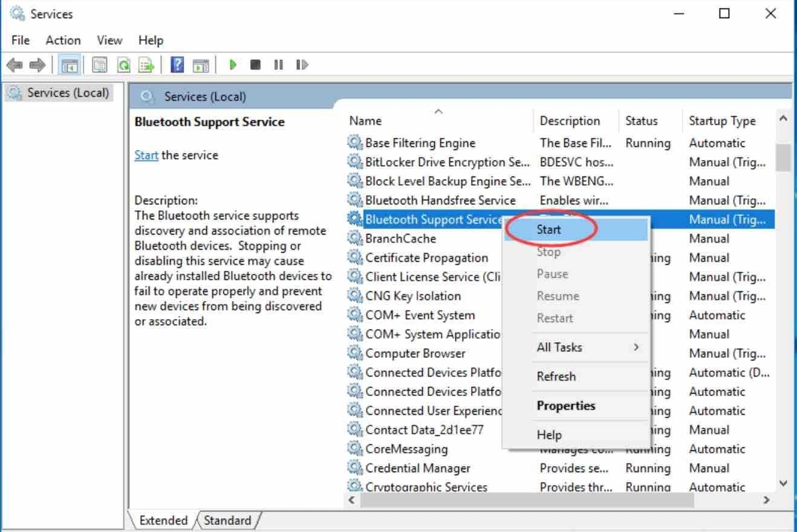Select the Credential Manager service
797x532 pixels.
click(x=418, y=469)
